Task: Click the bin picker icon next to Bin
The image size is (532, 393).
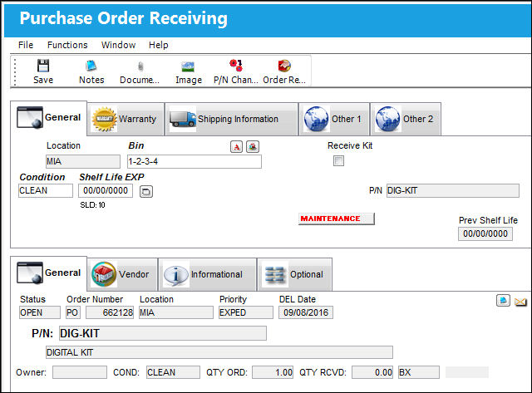Action: (x=253, y=147)
